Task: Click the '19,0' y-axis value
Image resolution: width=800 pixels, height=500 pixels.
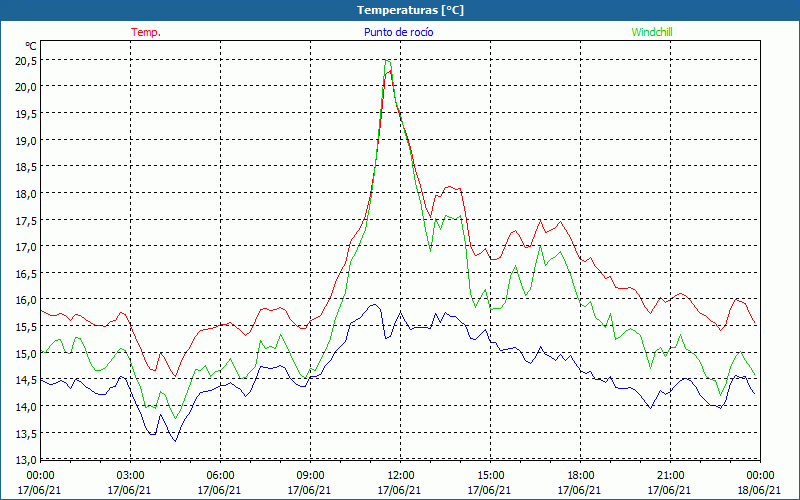Action: (26, 140)
